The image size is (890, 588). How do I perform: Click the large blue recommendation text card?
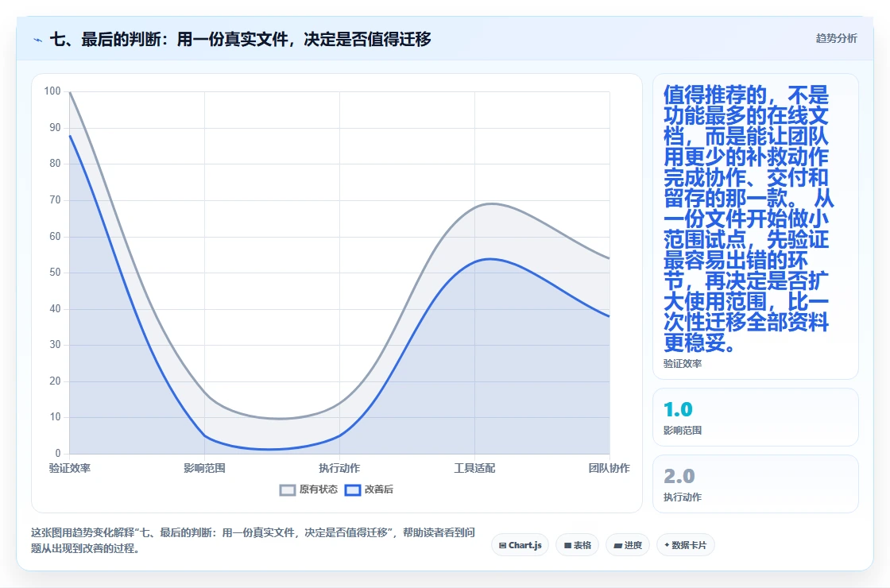tap(756, 226)
